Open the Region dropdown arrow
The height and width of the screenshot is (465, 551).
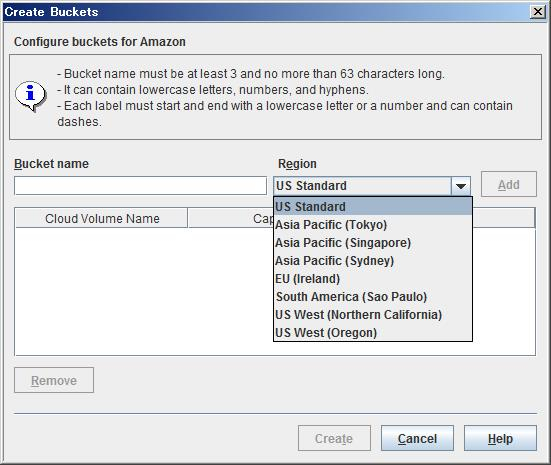[461, 186]
